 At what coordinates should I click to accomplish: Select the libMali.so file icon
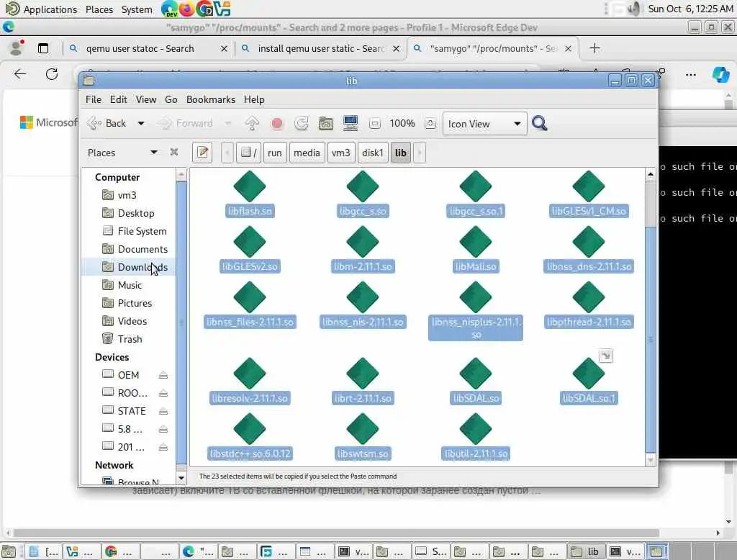tap(476, 242)
